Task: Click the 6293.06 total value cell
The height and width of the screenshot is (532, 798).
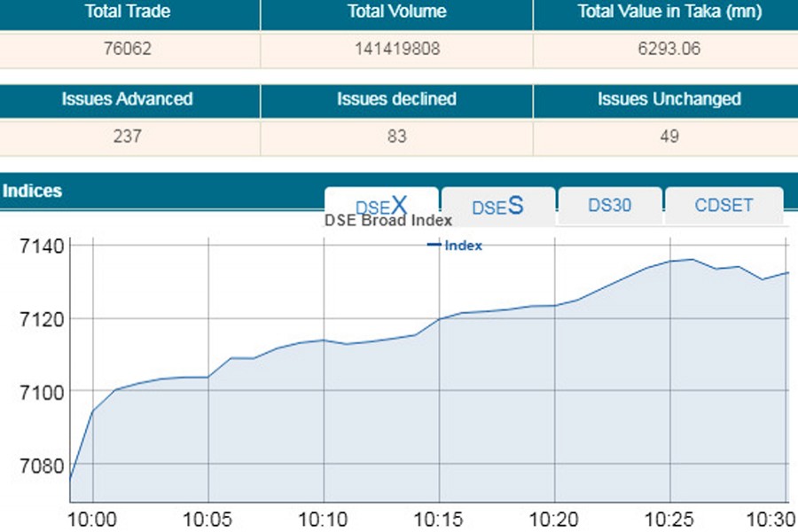Action: pyautogui.click(x=663, y=49)
